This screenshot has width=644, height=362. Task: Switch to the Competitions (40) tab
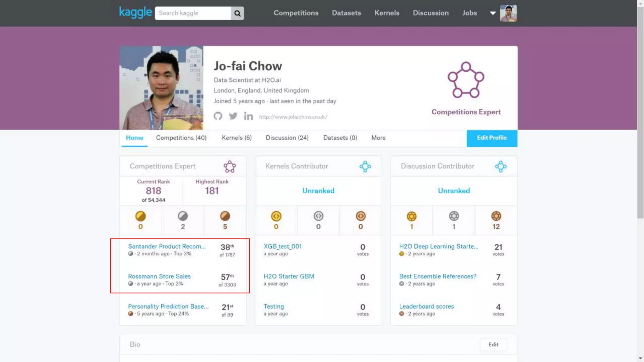pos(181,138)
